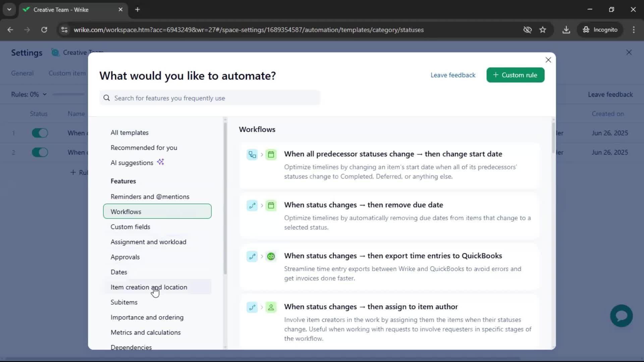Open the browser downloads icon
The width and height of the screenshot is (644, 362).
tap(566, 30)
